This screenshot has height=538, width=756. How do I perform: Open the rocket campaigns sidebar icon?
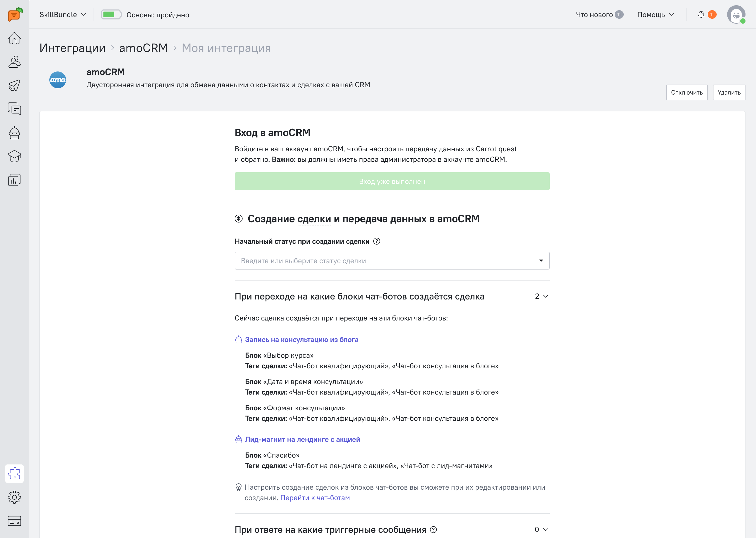14,85
